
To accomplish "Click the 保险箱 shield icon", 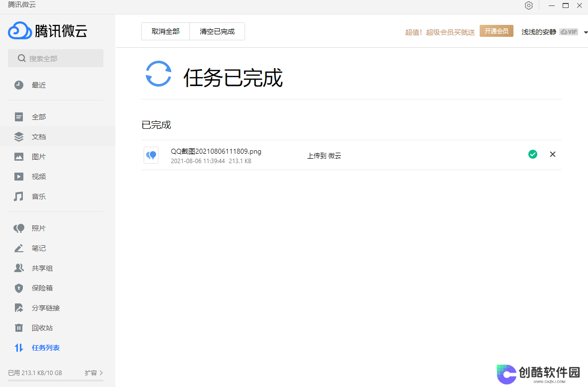I will pyautogui.click(x=19, y=288).
